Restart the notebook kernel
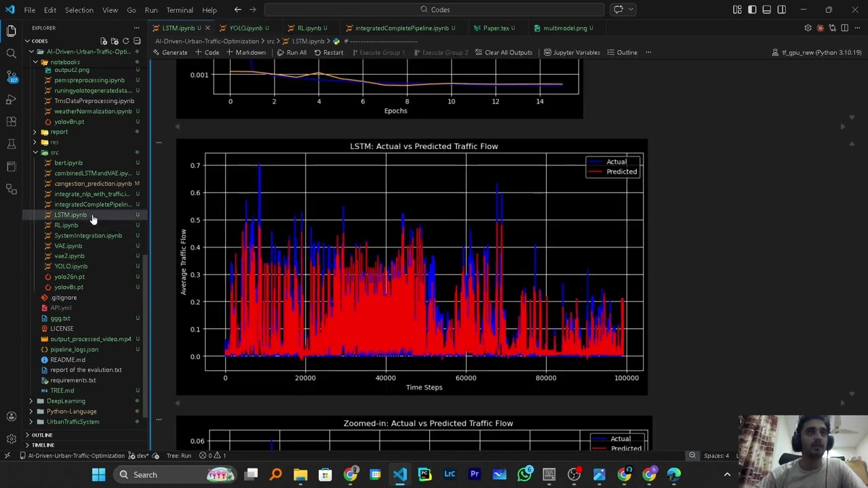Screen dimensions: 868x488 tap(328, 52)
